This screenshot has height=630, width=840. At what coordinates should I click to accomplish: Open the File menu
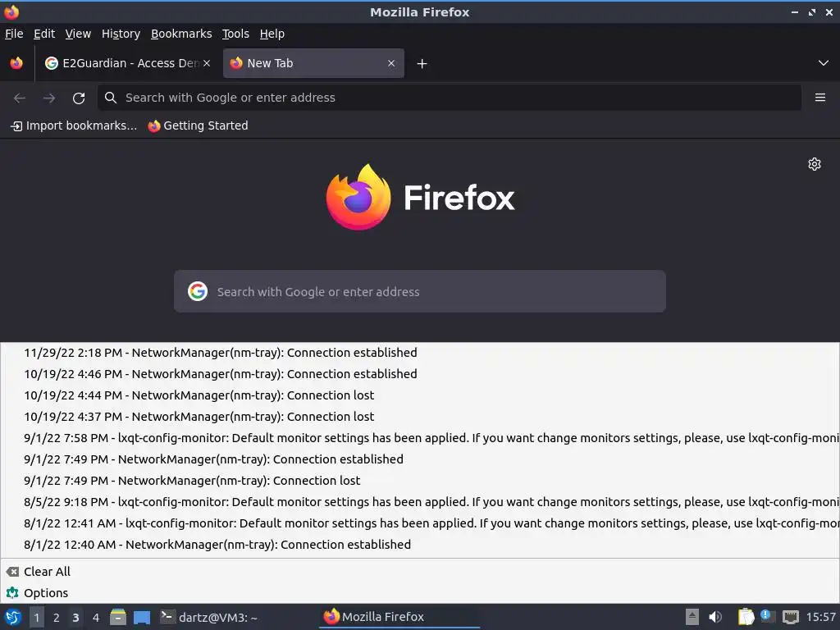point(14,34)
